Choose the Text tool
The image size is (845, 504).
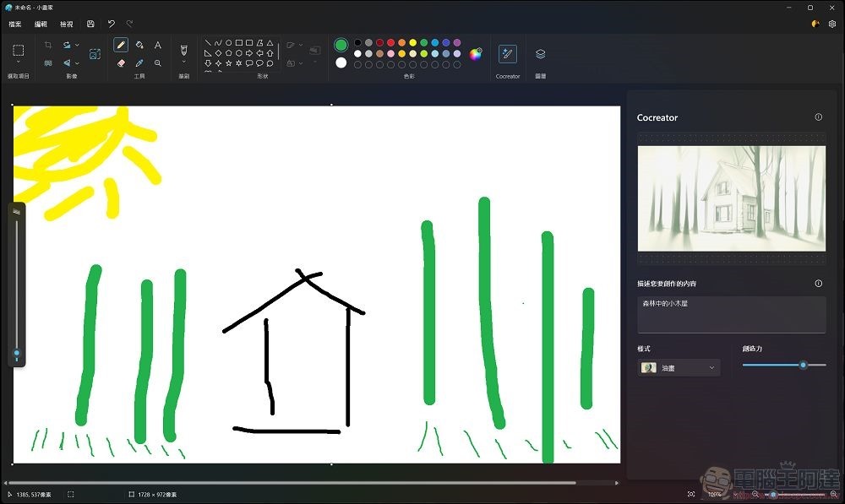(x=158, y=45)
